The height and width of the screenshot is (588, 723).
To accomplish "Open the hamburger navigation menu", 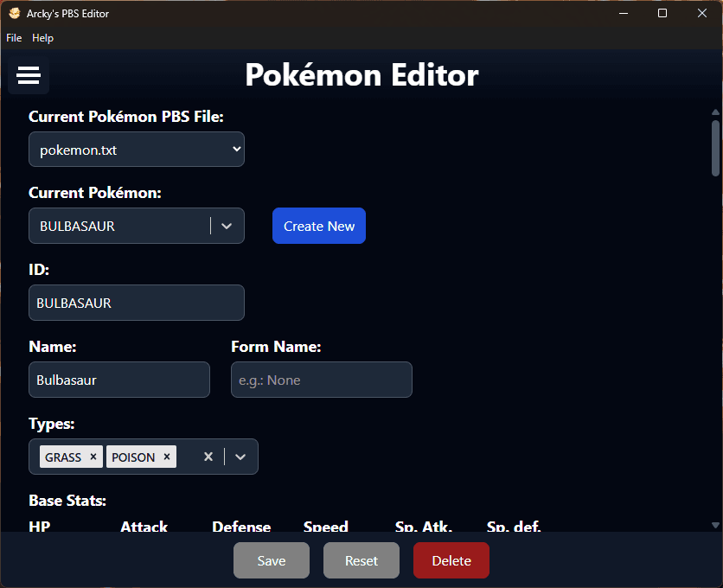I will 29,76.
